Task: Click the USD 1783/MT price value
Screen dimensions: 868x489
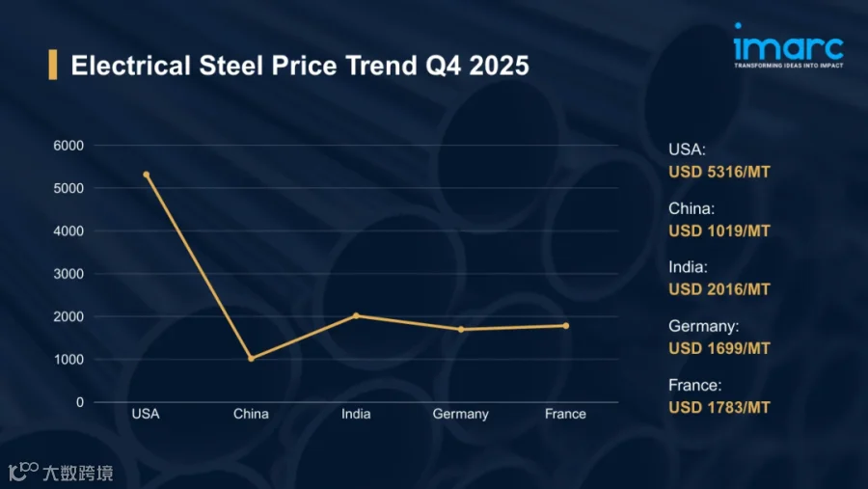Action: pos(719,408)
